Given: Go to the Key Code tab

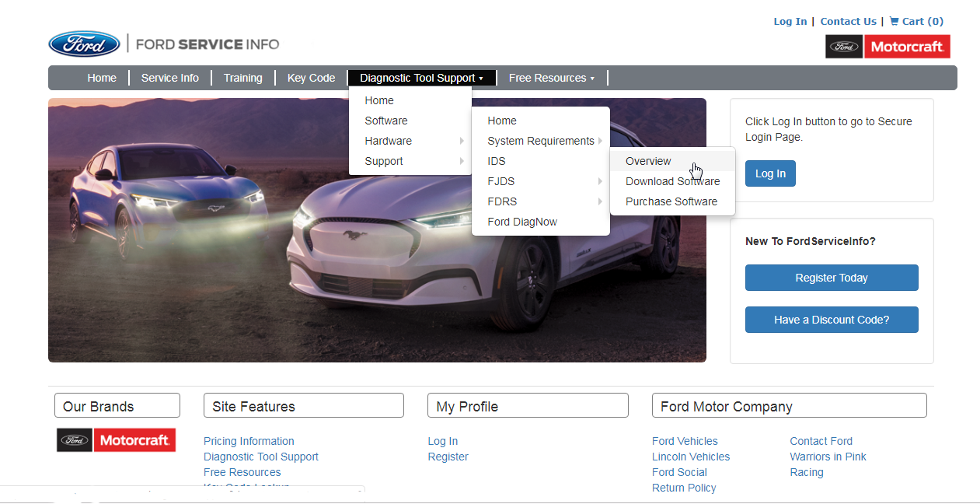Looking at the screenshot, I should pos(311,78).
